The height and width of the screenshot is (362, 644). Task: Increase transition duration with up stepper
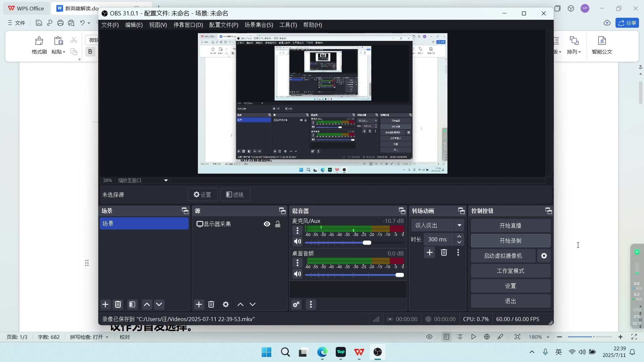pos(459,237)
